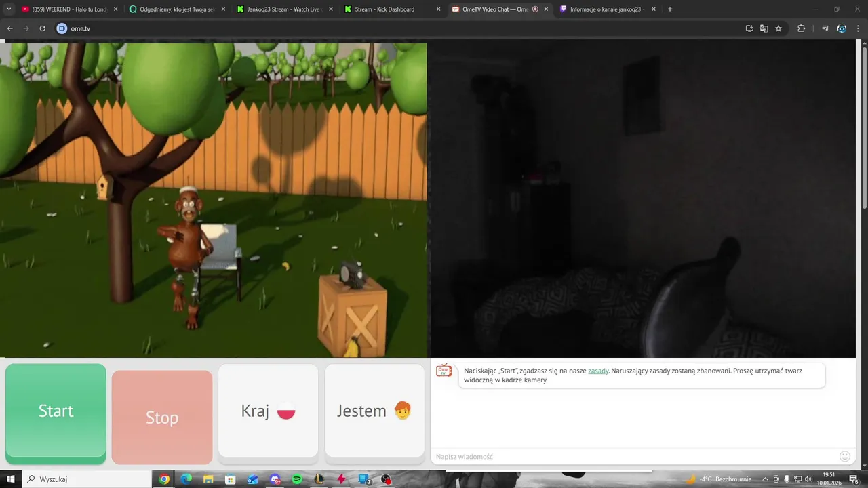Reload the ome.tv page

coord(42,28)
